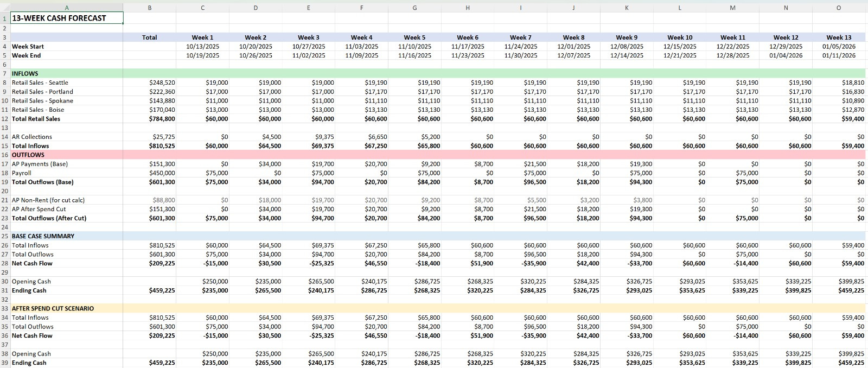Select Retail Sales - Portland label

click(x=67, y=92)
